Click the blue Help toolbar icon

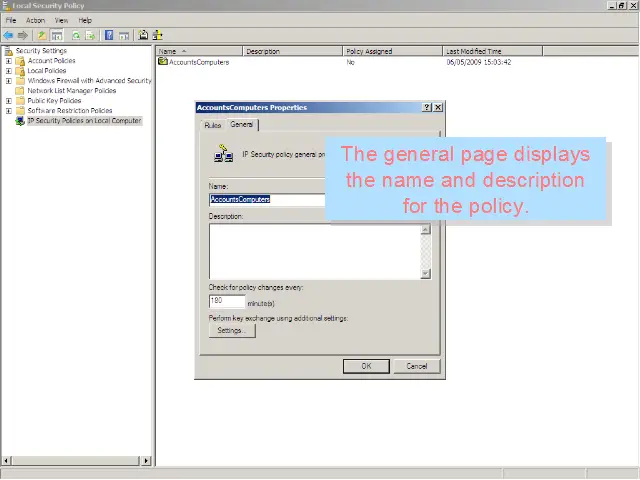108,35
